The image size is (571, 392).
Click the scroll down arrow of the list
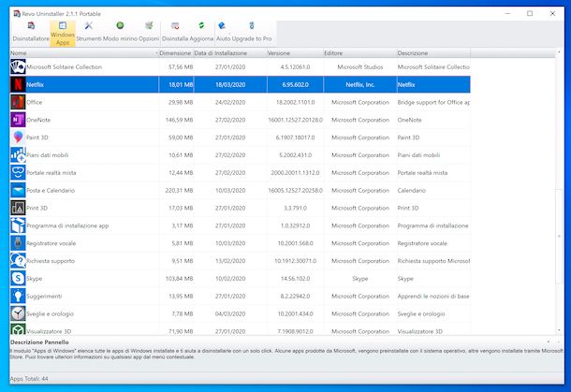pos(560,330)
